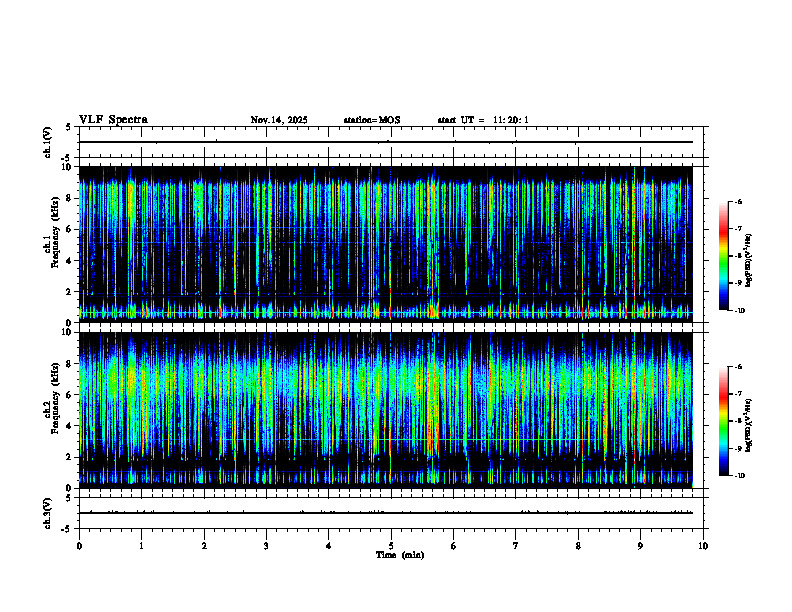This screenshot has width=792, height=612.
Task: Click the ch.1 color bar unit label log(PSD)
Action: [x=749, y=261]
